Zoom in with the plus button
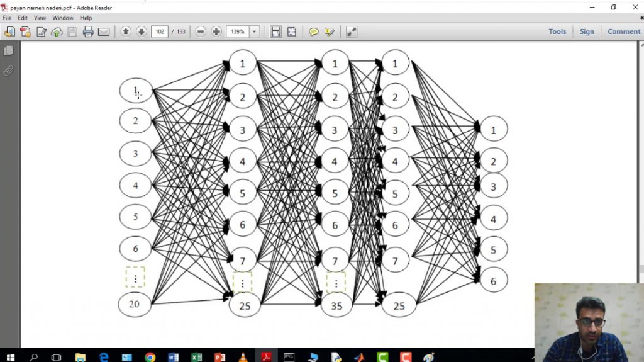The height and width of the screenshot is (362, 644). pos(216,31)
